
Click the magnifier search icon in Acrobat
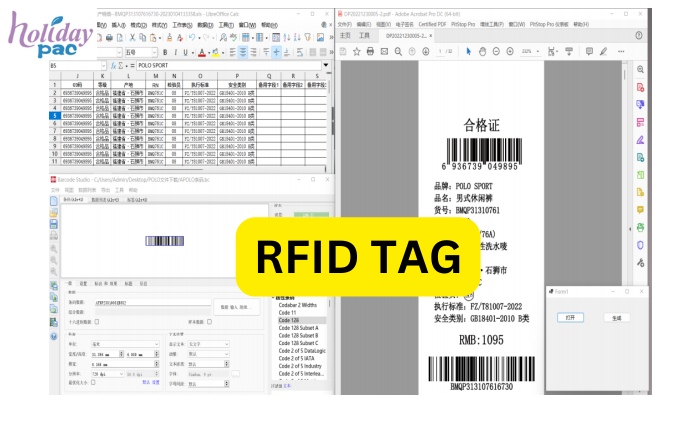coord(398,51)
